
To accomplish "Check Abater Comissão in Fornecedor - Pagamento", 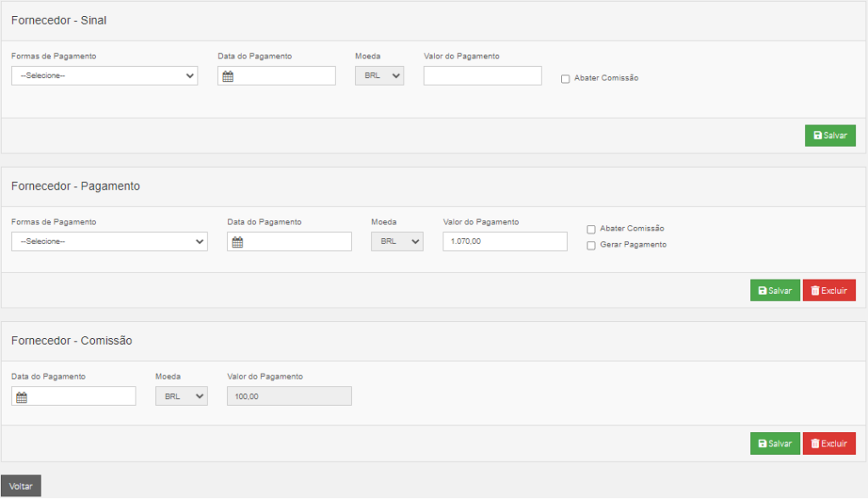I will pos(591,230).
